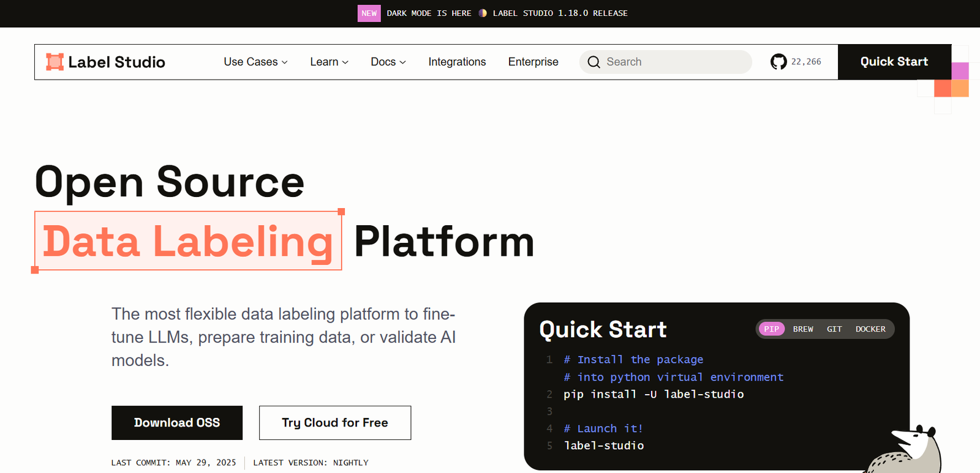The height and width of the screenshot is (473, 980).
Task: Expand the Use Cases dropdown
Action: pyautogui.click(x=255, y=62)
